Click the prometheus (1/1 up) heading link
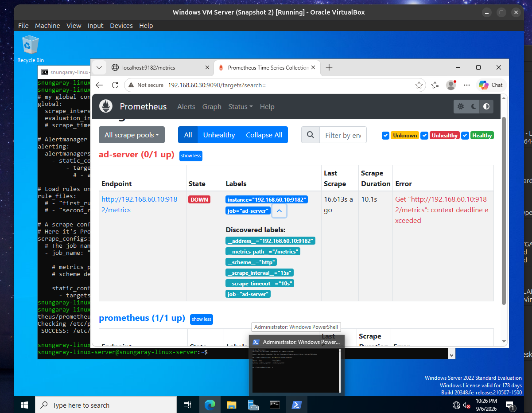The height and width of the screenshot is (413, 532). [x=142, y=318]
